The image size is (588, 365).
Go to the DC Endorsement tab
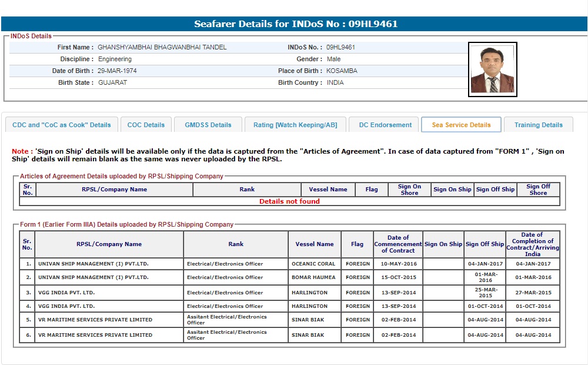(x=385, y=125)
